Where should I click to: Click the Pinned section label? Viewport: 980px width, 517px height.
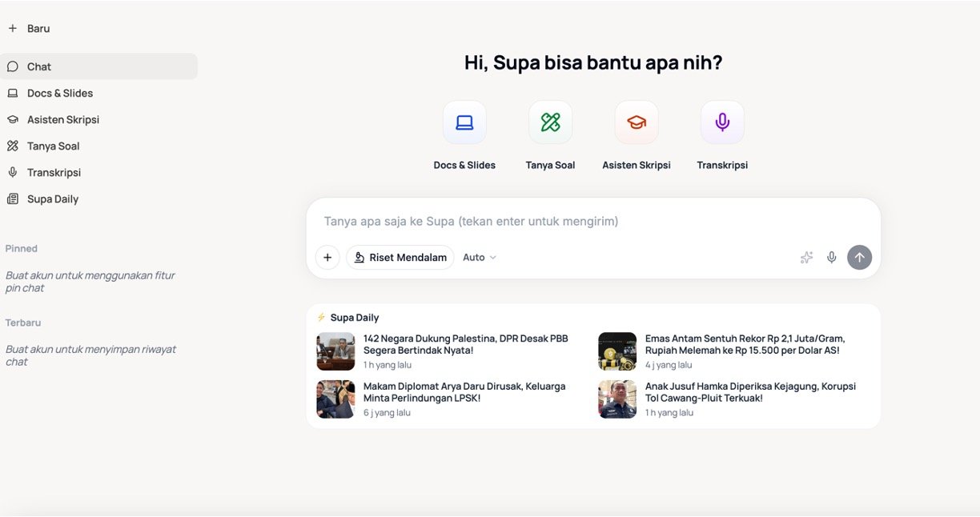22,249
